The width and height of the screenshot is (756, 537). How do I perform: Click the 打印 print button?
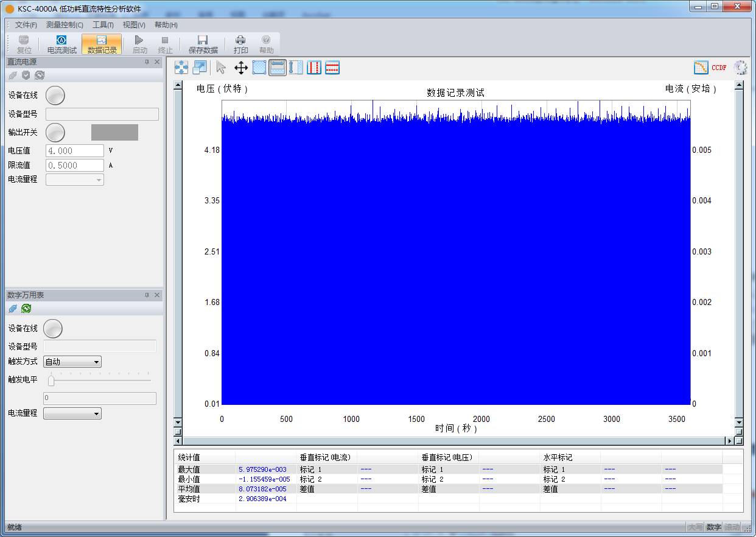pos(240,44)
